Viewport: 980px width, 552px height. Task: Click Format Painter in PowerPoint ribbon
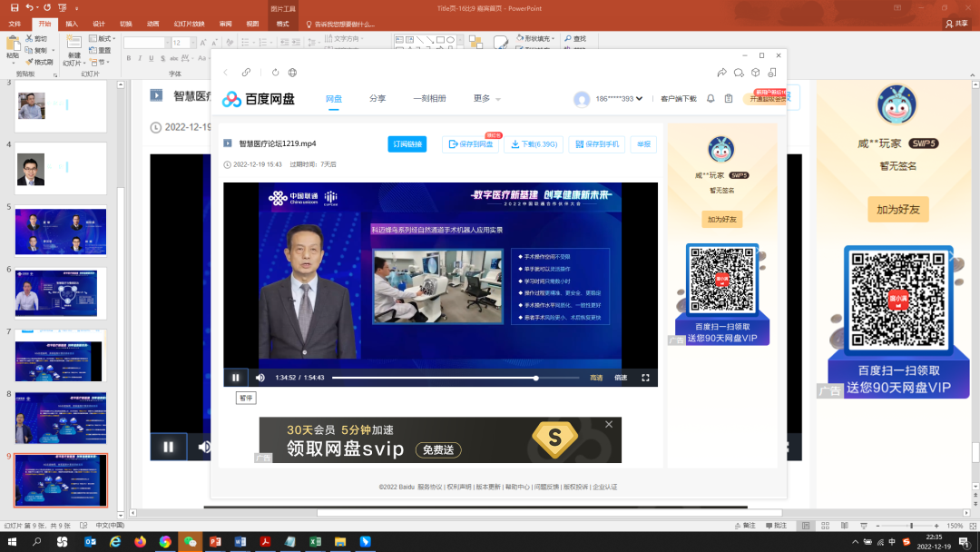pos(39,62)
